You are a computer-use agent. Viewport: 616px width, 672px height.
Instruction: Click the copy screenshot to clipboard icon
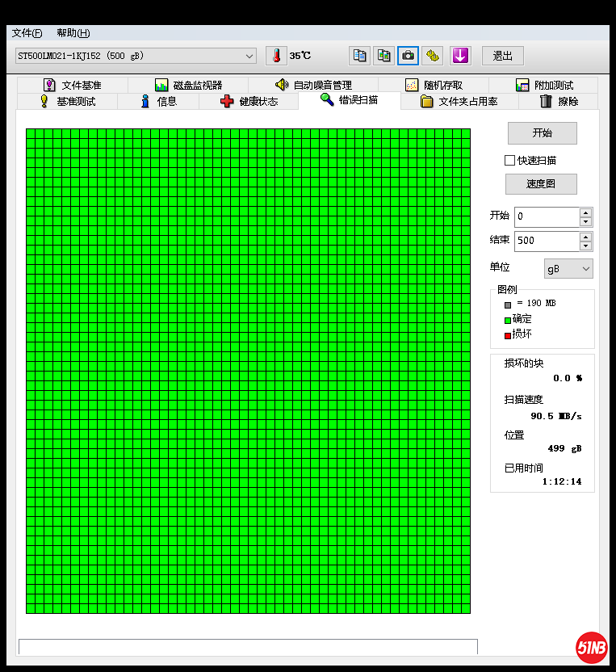[383, 56]
